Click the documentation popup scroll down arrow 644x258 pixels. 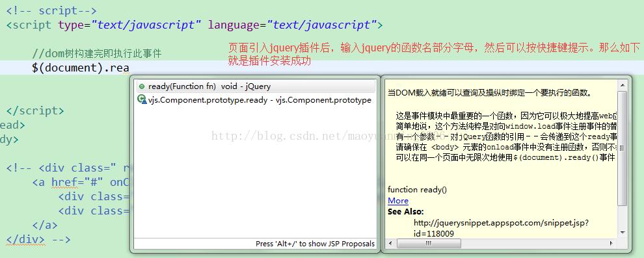[623, 233]
